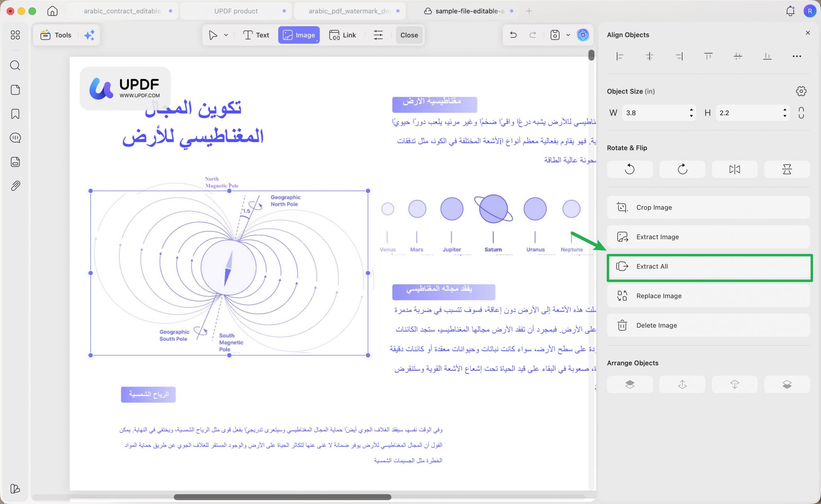Align objects to the top
This screenshot has height=504, width=821.
[708, 56]
